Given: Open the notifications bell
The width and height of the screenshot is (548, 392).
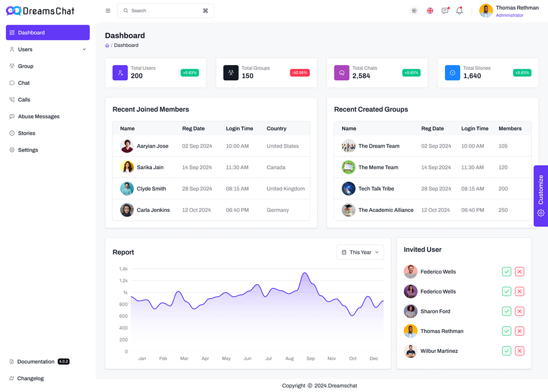Looking at the screenshot, I should point(459,11).
